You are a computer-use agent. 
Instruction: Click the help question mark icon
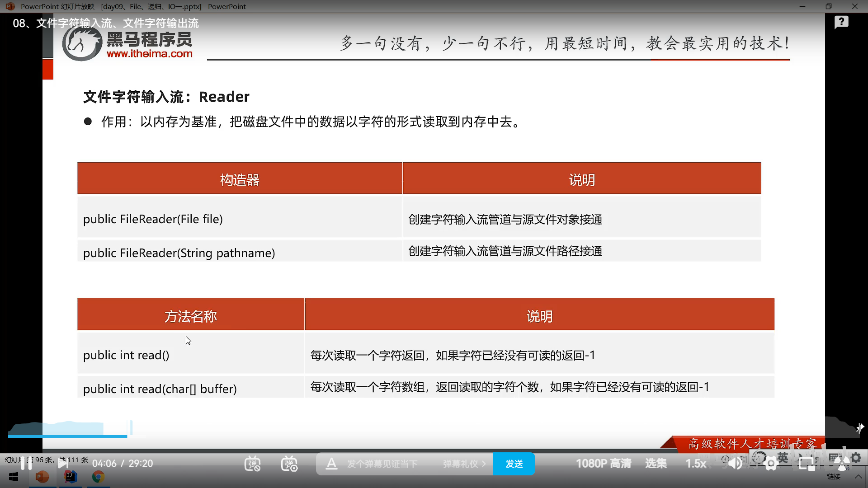coord(841,22)
